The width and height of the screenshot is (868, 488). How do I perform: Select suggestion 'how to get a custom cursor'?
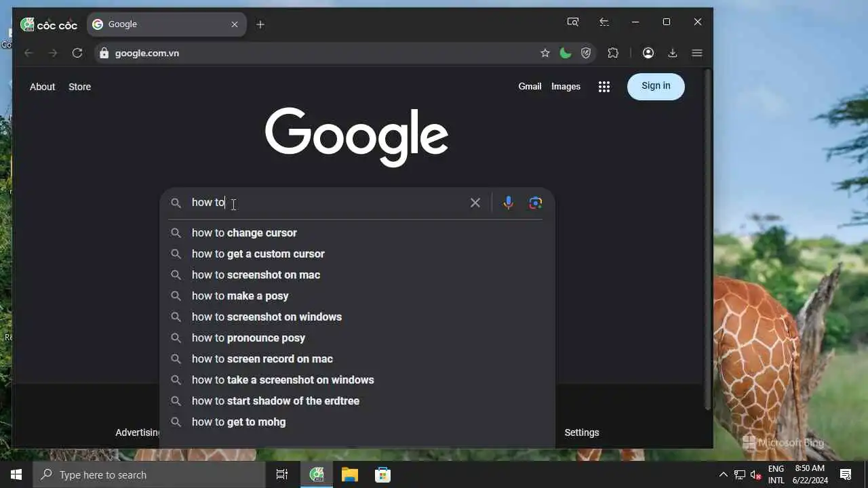[357, 253]
